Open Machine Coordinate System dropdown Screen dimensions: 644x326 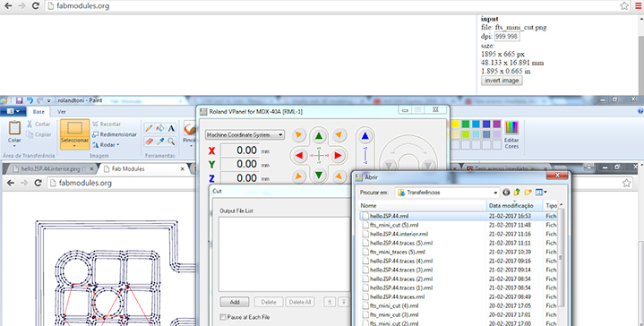[x=245, y=134]
